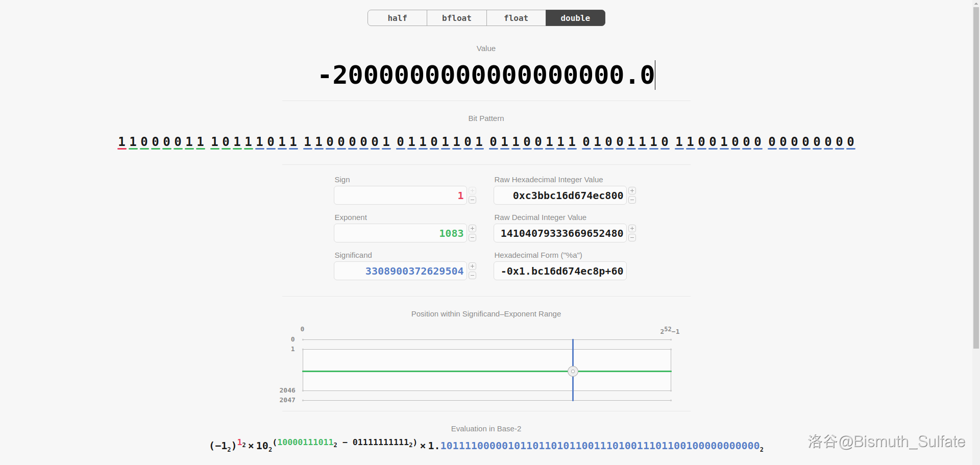Click the circular handle on range chart
Viewport: 980px width, 465px height.
[573, 371]
